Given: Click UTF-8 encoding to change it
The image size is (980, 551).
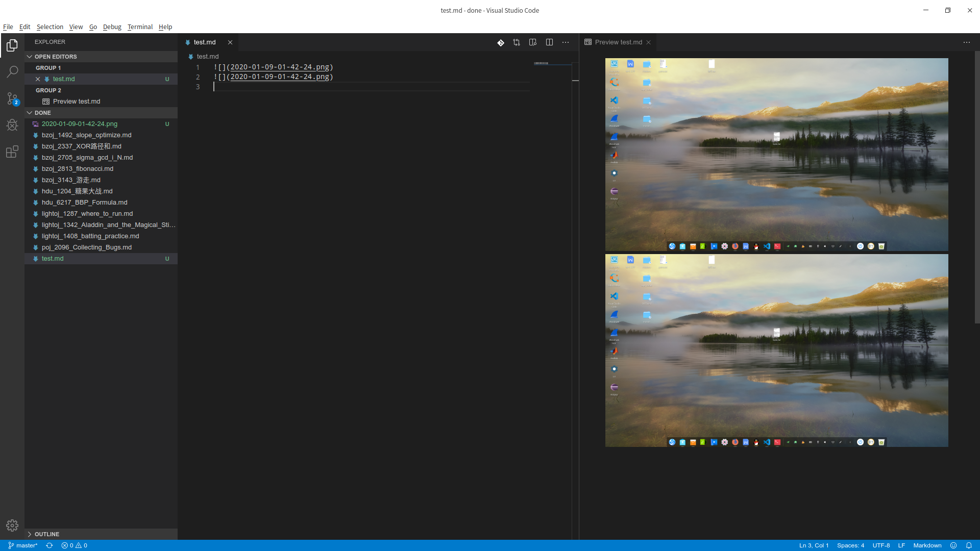Looking at the screenshot, I should click(881, 545).
